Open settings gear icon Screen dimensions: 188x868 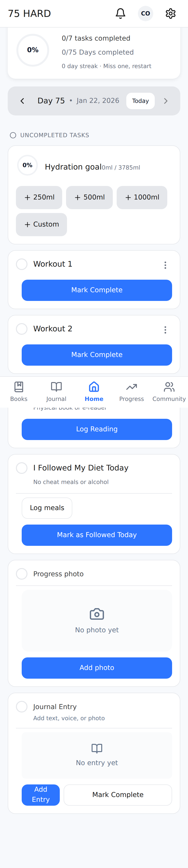[x=170, y=14]
